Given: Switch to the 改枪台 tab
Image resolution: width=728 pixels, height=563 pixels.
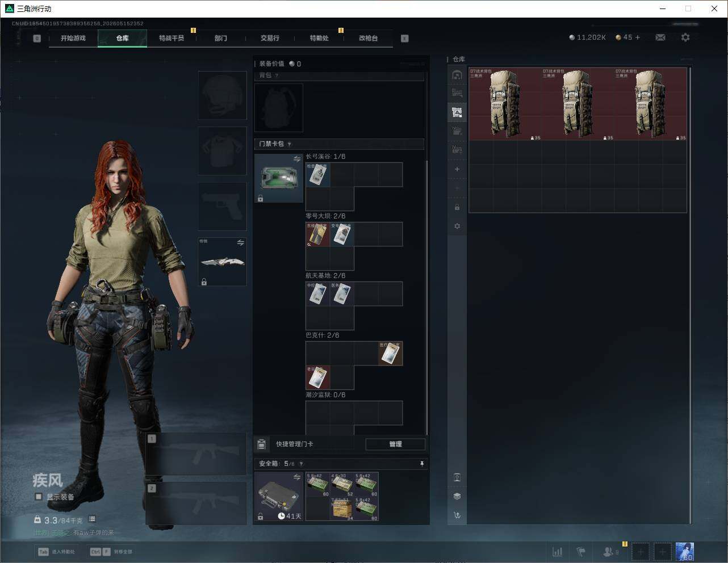Looking at the screenshot, I should coord(368,38).
